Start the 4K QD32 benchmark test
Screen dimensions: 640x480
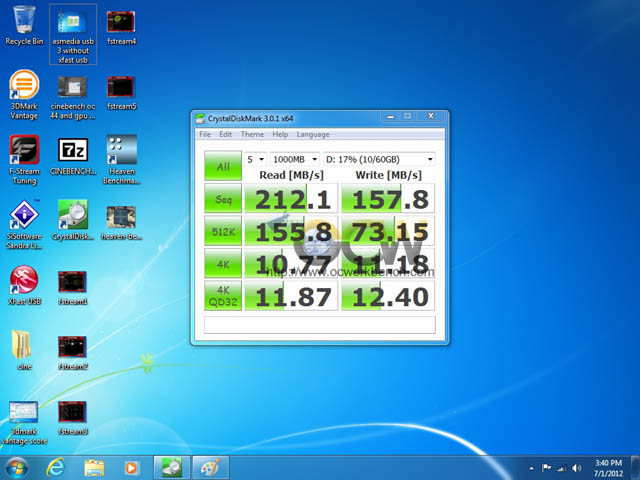tap(223, 296)
